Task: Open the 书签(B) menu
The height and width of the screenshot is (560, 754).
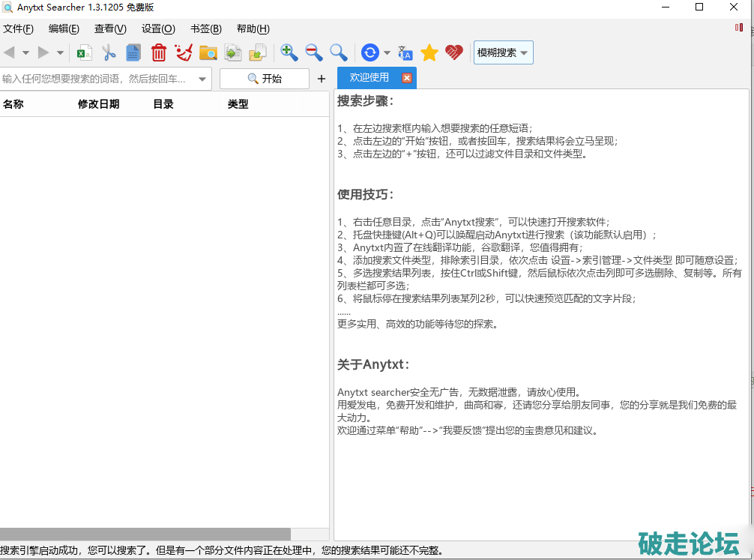Action: tap(205, 29)
